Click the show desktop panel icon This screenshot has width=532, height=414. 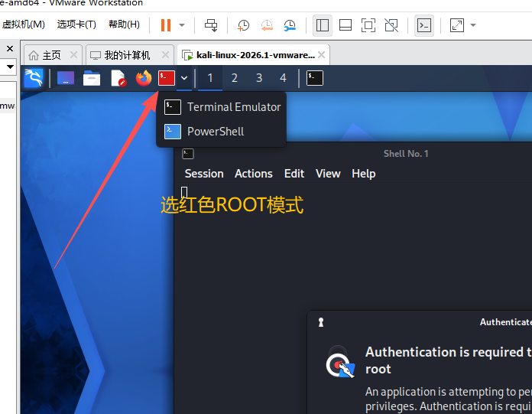[66, 78]
